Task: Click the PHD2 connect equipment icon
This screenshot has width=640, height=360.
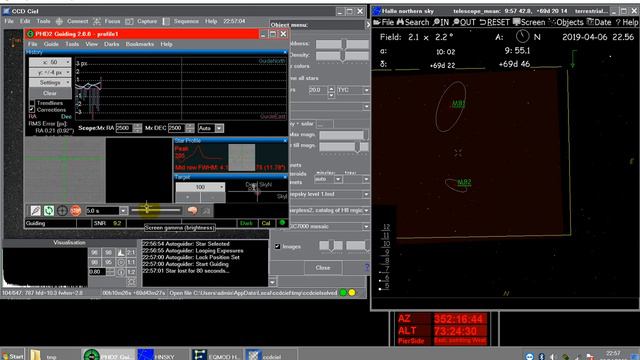Action: [x=36, y=211]
